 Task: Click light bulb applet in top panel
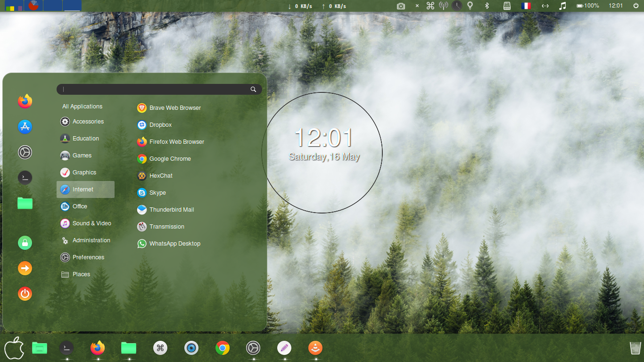(x=470, y=6)
